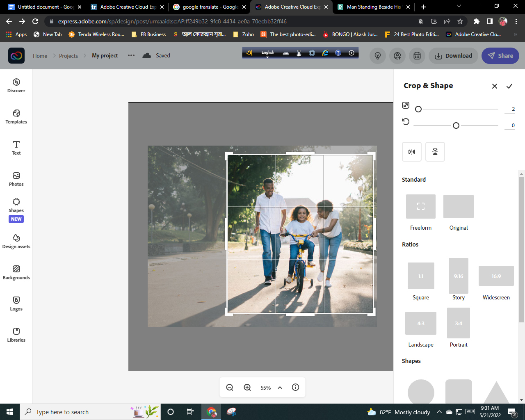Click My project title
The height and width of the screenshot is (420, 525).
105,56
